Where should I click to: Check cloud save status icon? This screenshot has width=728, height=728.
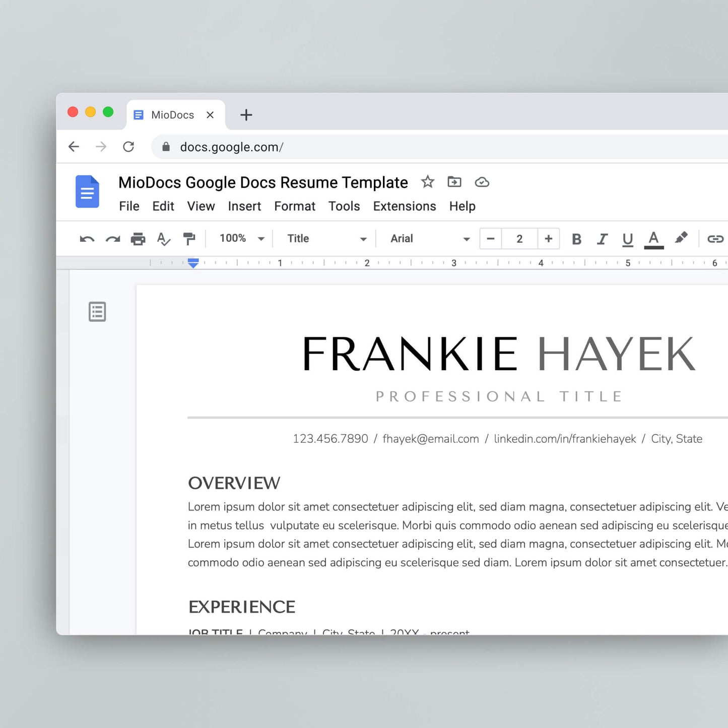click(x=482, y=182)
